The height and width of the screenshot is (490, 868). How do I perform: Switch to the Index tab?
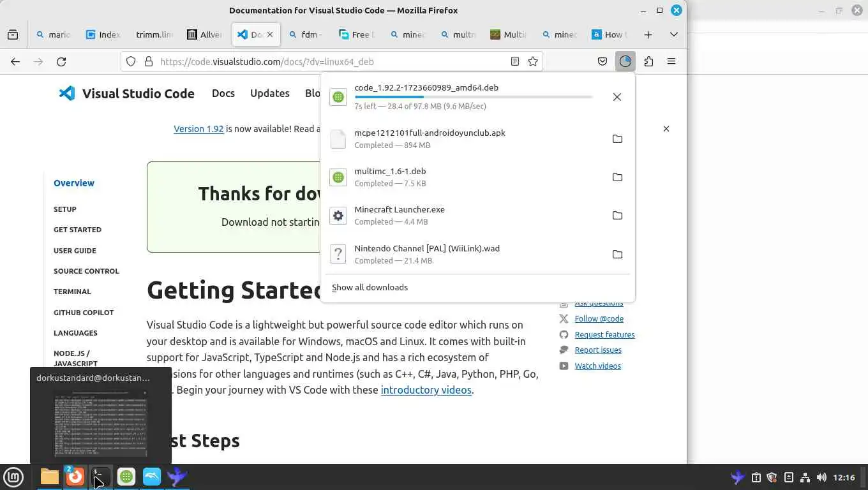coord(103,34)
